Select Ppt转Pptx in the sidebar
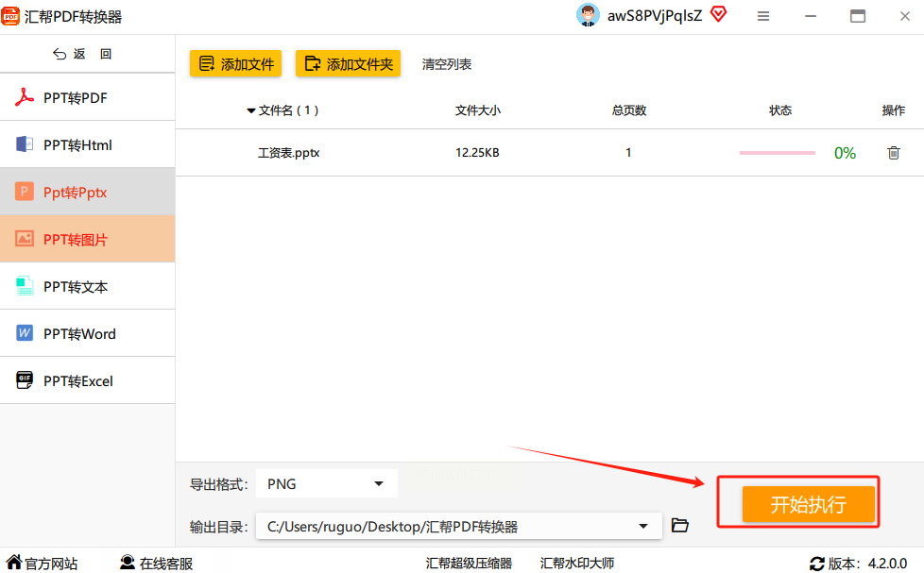The width and height of the screenshot is (924, 573). (x=87, y=192)
